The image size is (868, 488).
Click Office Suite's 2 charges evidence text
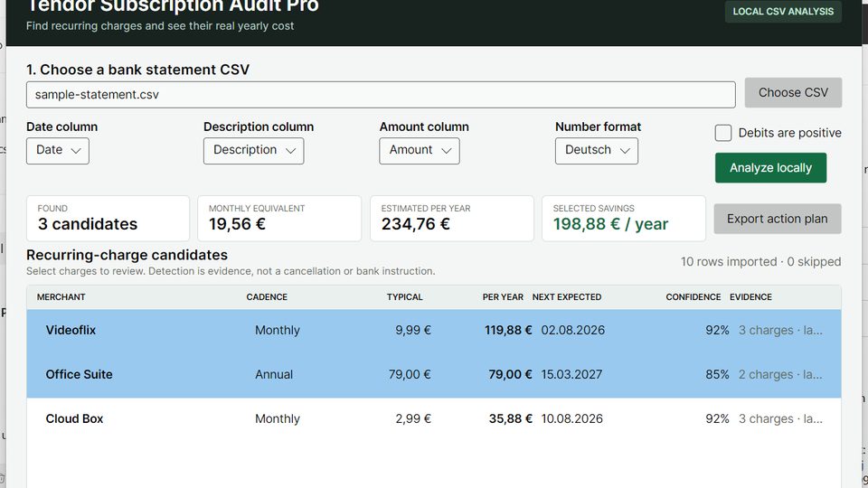[x=780, y=374]
